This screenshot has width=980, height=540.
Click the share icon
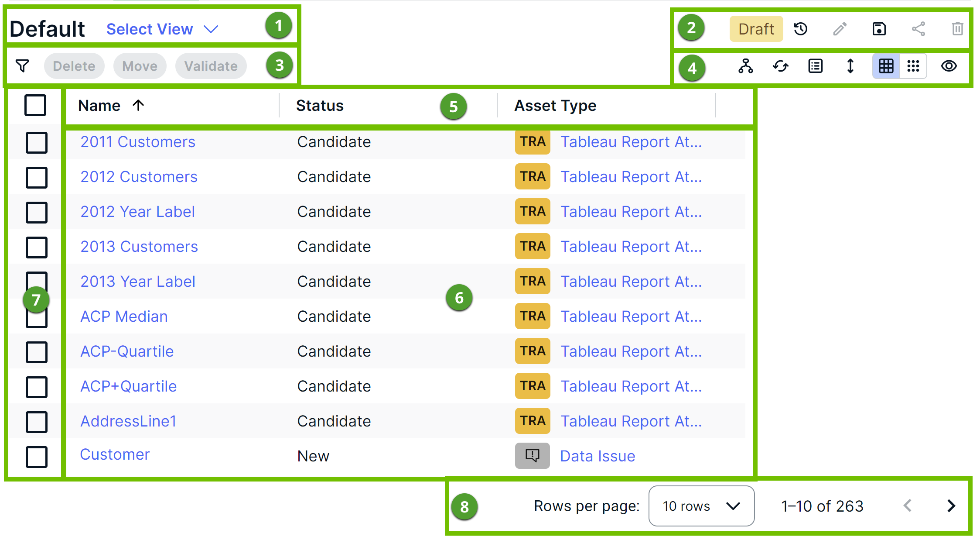[918, 29]
